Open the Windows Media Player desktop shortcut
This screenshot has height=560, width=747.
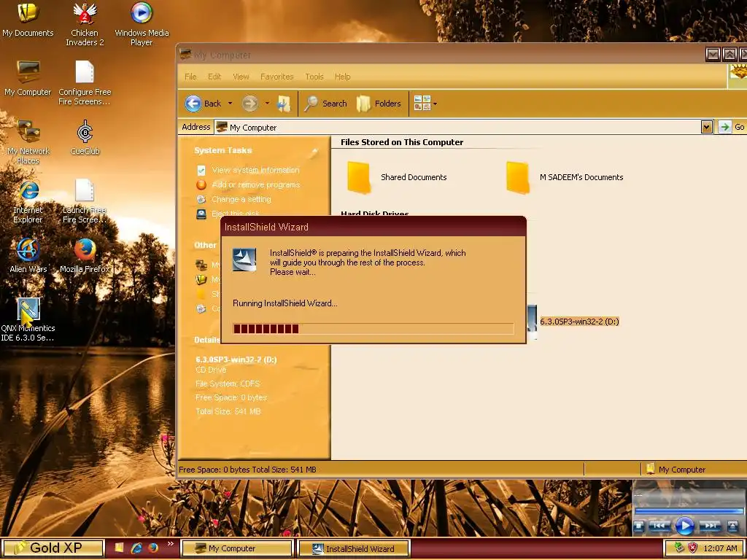coord(142,24)
